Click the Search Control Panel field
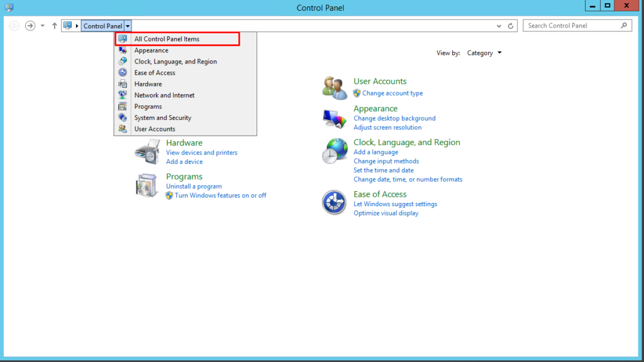The height and width of the screenshot is (362, 644). pos(577,25)
